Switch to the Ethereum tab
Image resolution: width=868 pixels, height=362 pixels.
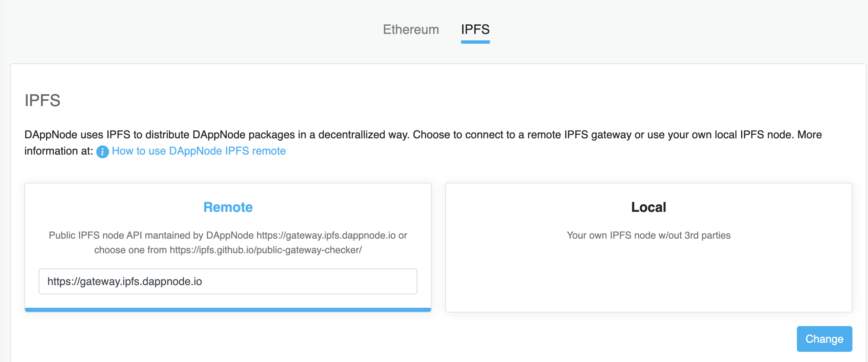point(411,30)
